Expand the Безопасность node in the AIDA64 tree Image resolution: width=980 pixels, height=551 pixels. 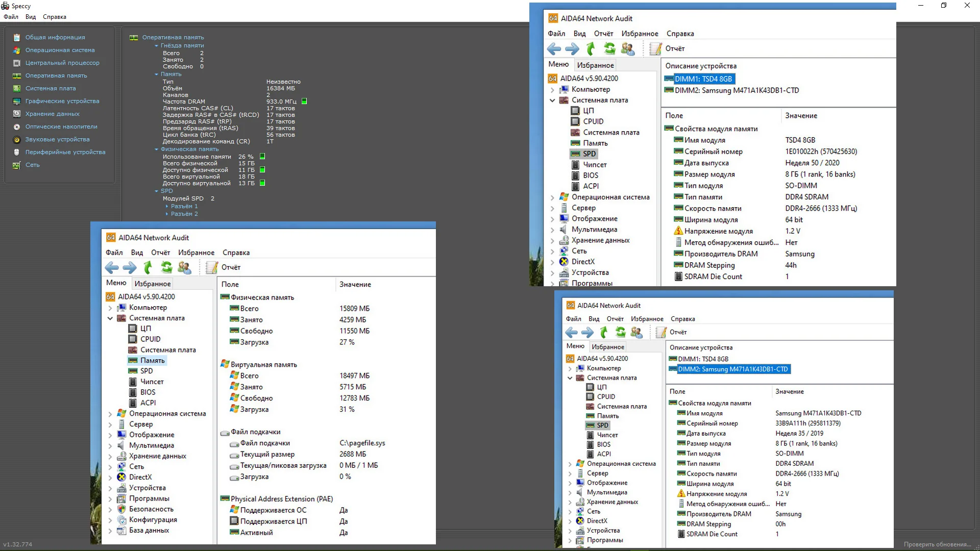tap(110, 509)
